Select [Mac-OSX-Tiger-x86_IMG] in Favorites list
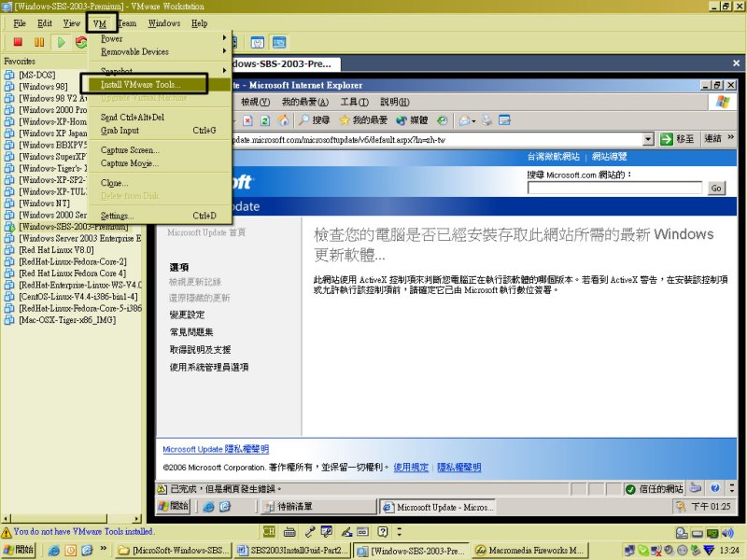The width and height of the screenshot is (747, 560). tap(67, 320)
